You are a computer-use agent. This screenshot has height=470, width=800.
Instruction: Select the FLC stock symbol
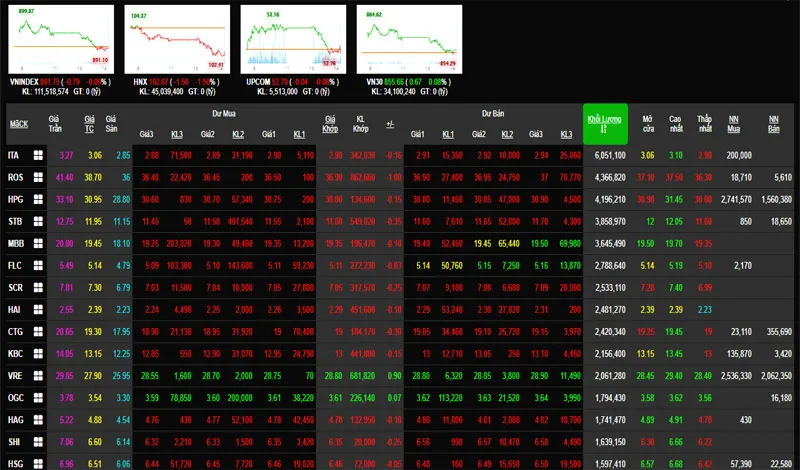[x=15, y=265]
